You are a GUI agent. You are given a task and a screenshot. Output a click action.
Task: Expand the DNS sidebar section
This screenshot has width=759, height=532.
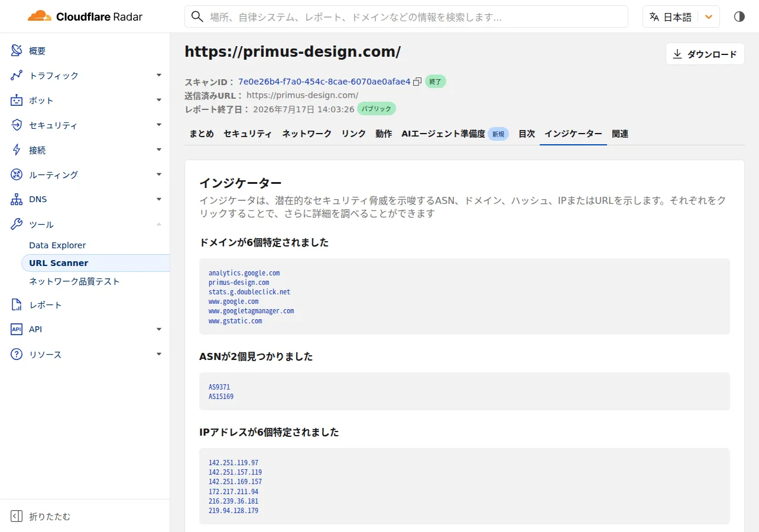pyautogui.click(x=159, y=200)
